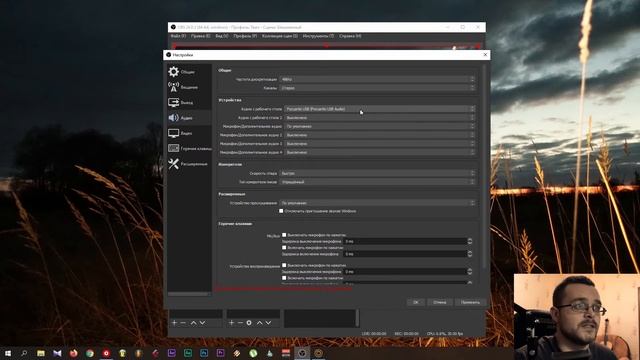The width and height of the screenshot is (640, 360).
Task: Open Mic/Auxiliary Audio 4 dropdown
Action: [x=380, y=152]
